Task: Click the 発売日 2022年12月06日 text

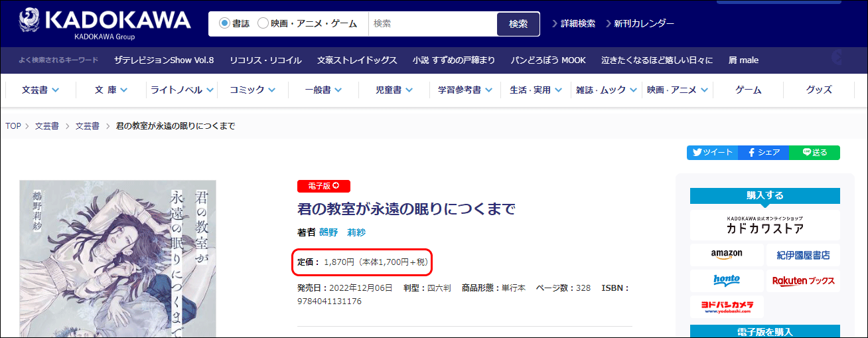Action: coord(345,288)
